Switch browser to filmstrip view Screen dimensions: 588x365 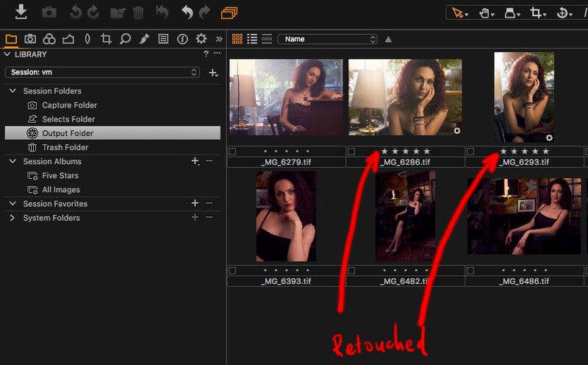pos(267,39)
